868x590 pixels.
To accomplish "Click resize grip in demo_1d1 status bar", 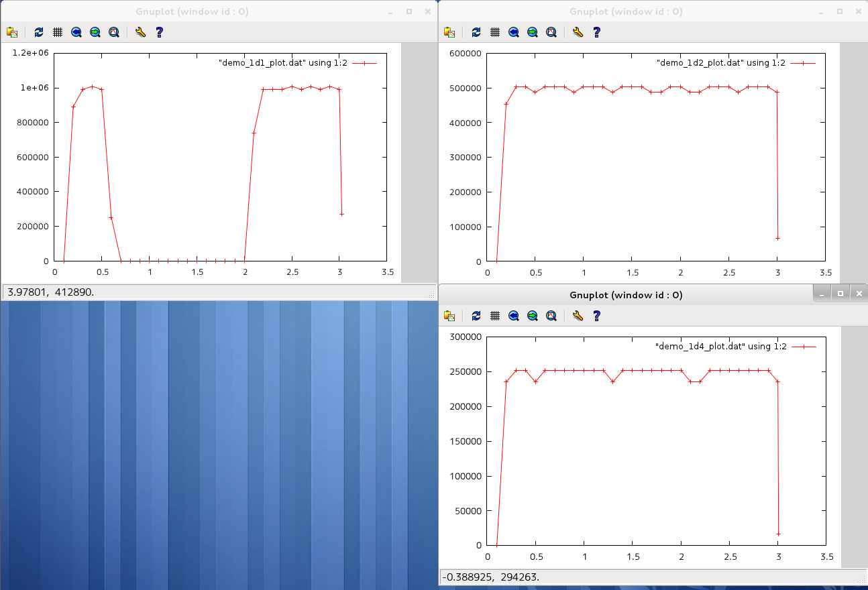I will 432,294.
